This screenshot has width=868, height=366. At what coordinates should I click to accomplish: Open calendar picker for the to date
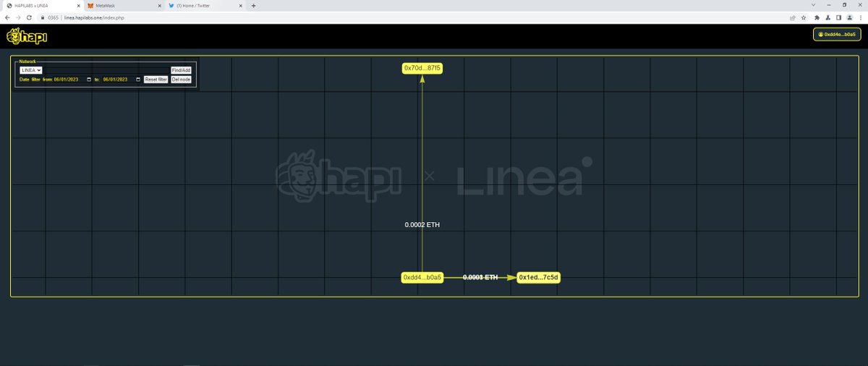138,80
